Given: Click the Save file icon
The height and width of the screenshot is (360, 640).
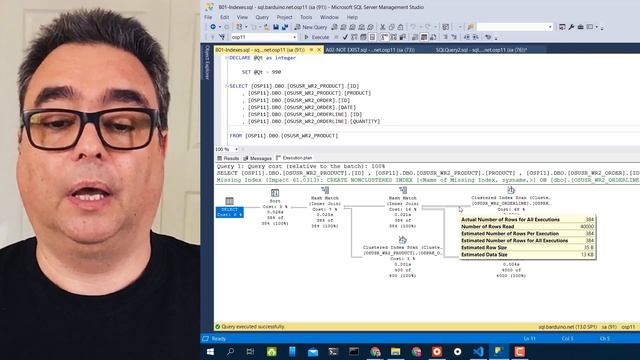Looking at the screenshot, I should click(276, 27).
